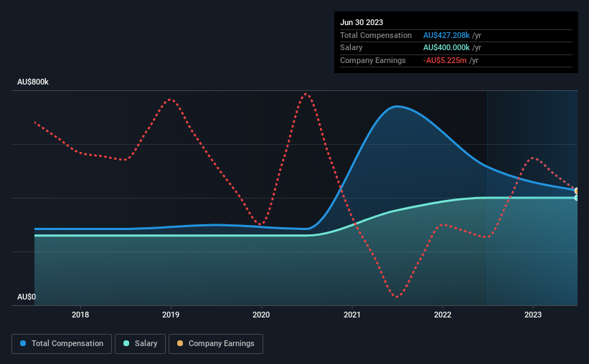The height and width of the screenshot is (364, 589).
Task: Click the teal Salary legend dot
Action: (126, 343)
